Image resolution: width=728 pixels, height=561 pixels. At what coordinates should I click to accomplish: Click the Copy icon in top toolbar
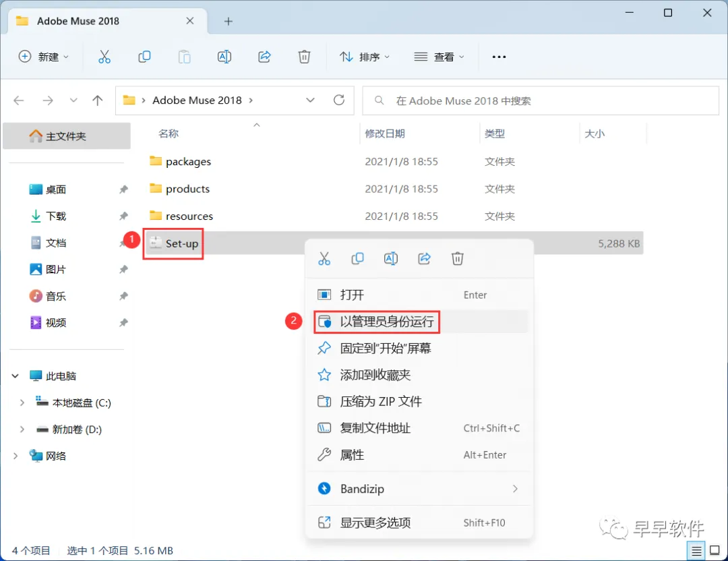[144, 57]
